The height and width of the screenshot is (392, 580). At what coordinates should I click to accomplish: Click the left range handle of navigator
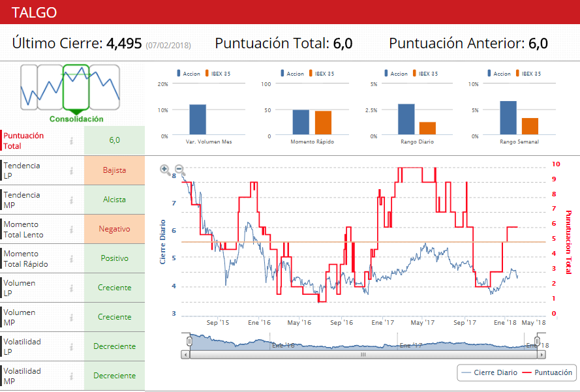point(189,341)
